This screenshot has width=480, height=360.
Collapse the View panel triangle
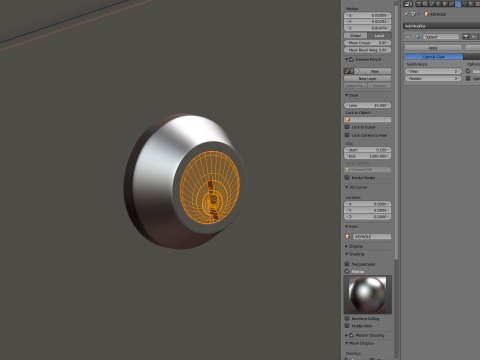click(347, 95)
